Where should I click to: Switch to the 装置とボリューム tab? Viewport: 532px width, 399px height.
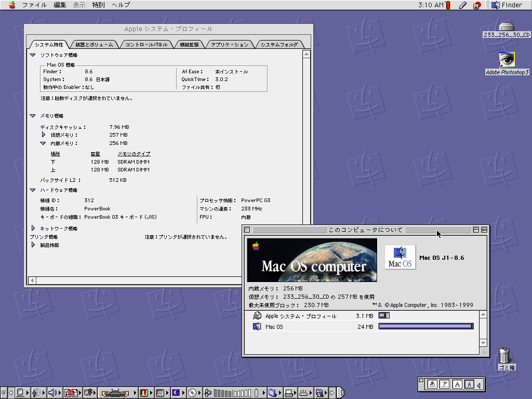click(95, 45)
